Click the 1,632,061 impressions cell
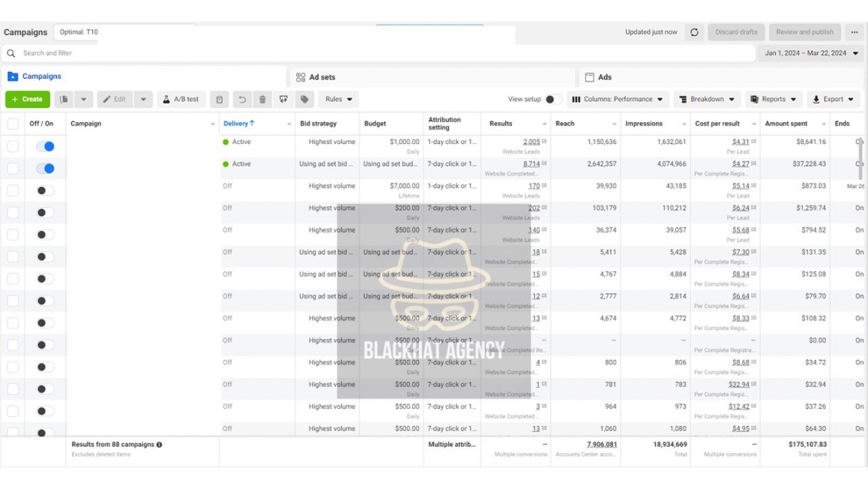 [x=672, y=142]
